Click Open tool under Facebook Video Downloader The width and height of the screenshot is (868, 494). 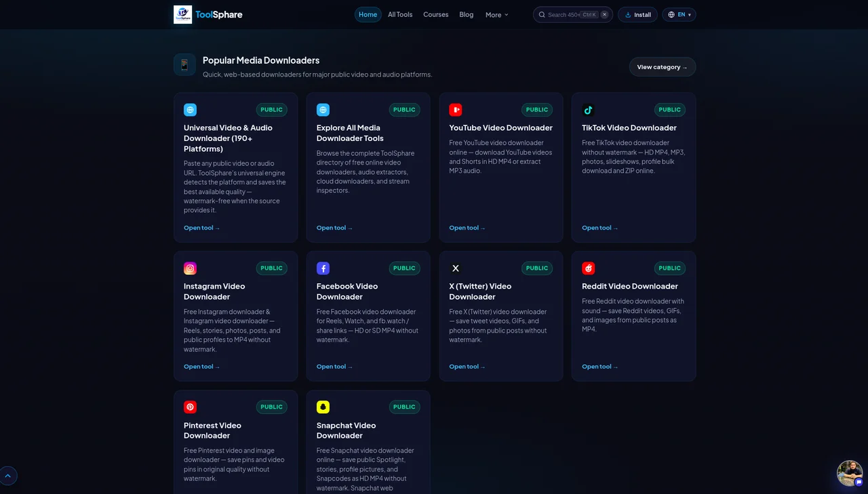pos(334,367)
